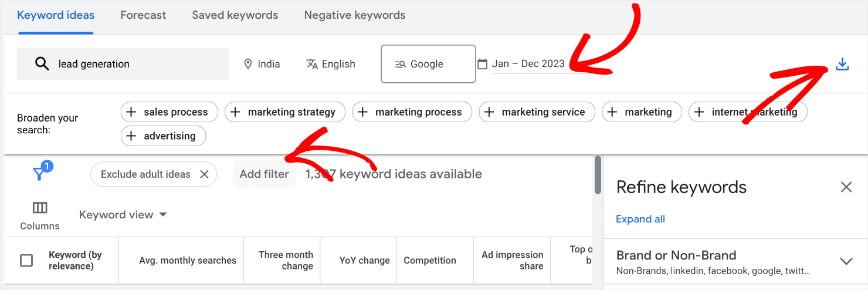
Task: Click the location pin icon for India
Action: [x=248, y=64]
